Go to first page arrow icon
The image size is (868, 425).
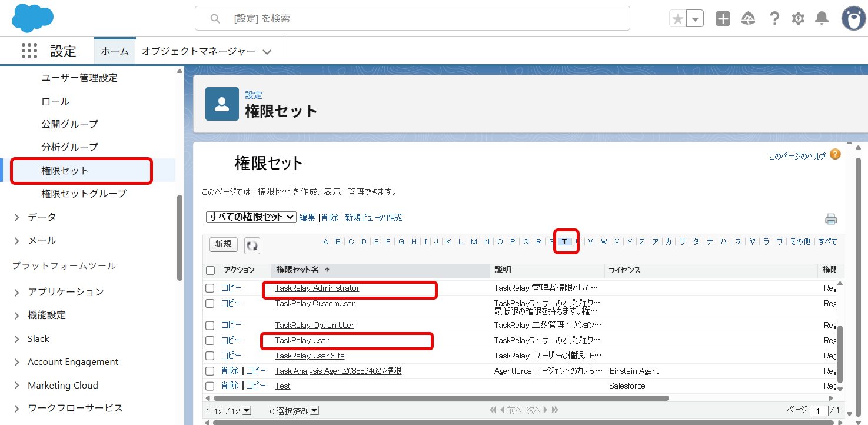(x=493, y=410)
